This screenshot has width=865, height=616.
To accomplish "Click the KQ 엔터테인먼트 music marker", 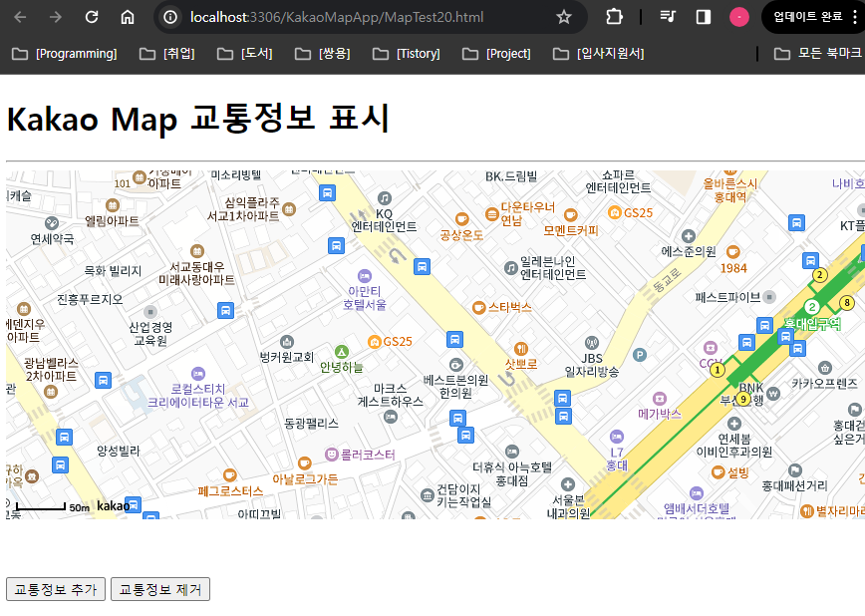I will [384, 198].
